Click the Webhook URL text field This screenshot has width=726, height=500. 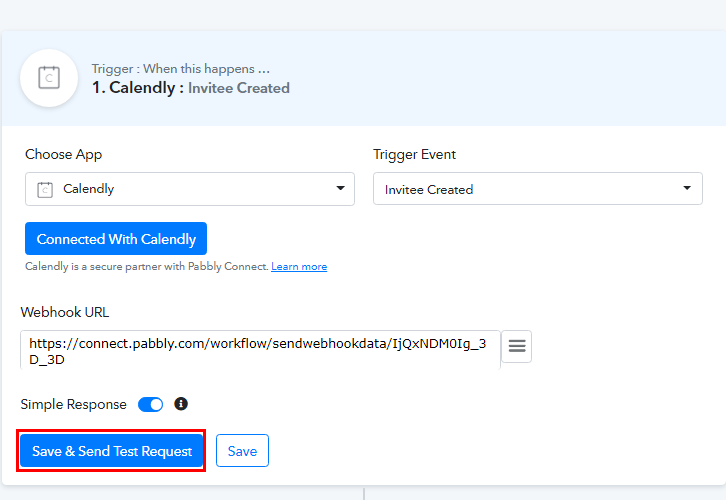tap(260, 350)
